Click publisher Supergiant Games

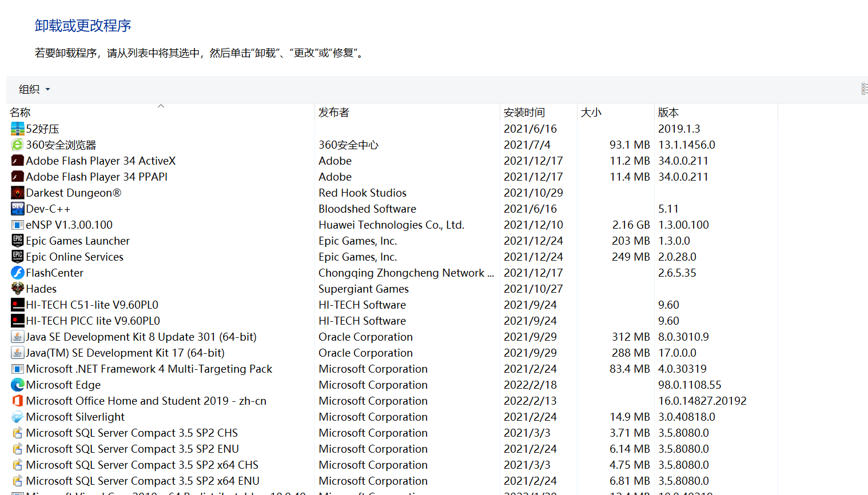click(364, 289)
